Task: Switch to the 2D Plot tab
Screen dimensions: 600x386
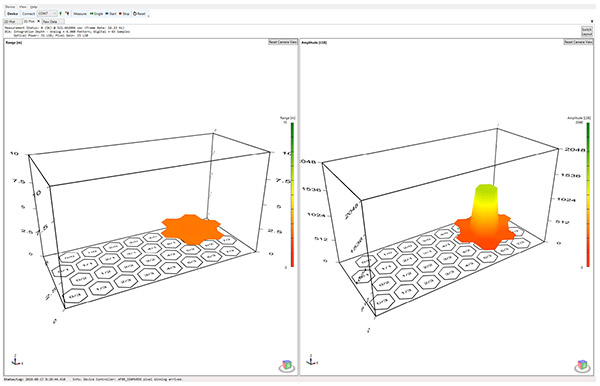Action: pos(12,22)
